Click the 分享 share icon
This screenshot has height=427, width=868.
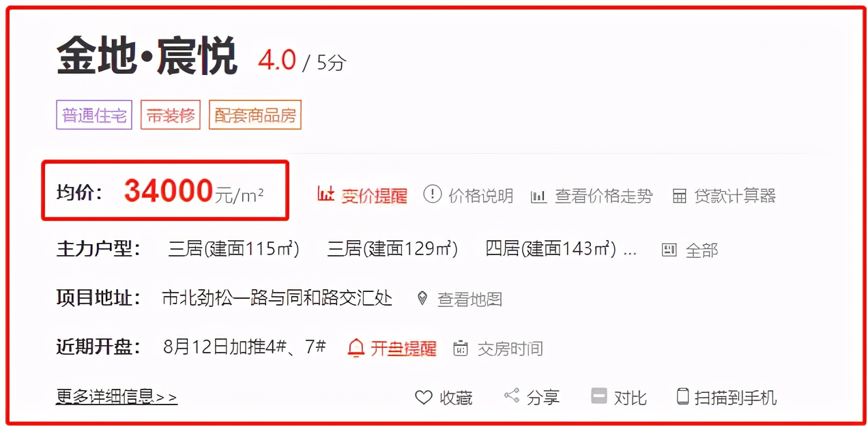(x=512, y=396)
